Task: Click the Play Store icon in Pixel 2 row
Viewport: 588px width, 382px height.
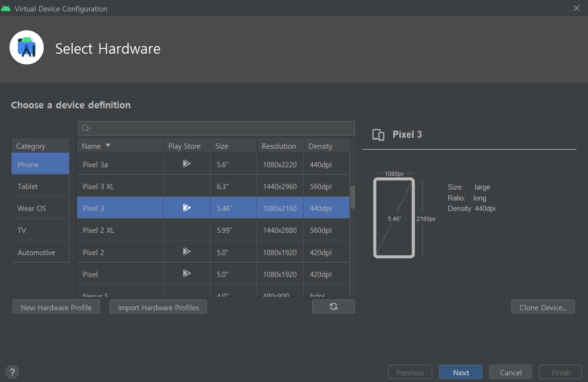Action: tap(186, 251)
